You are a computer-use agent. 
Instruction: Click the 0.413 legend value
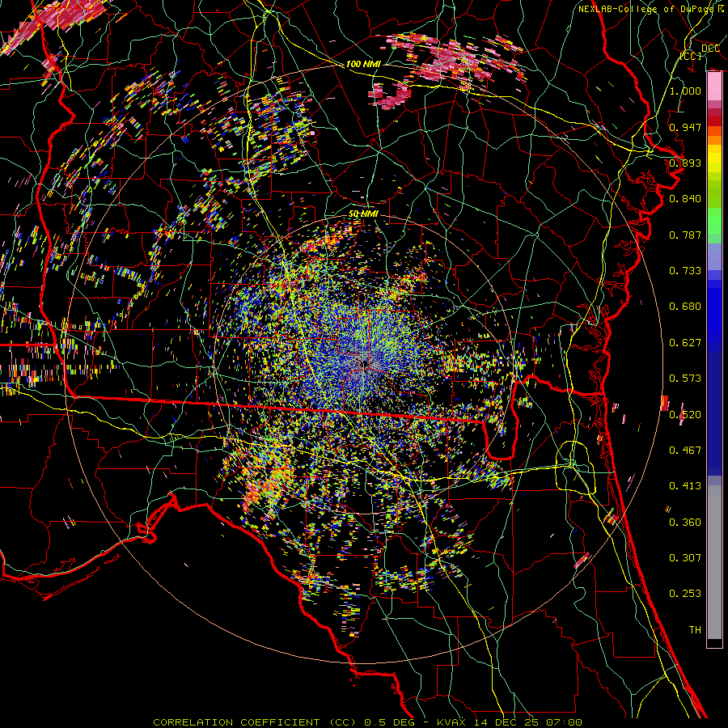tap(685, 486)
